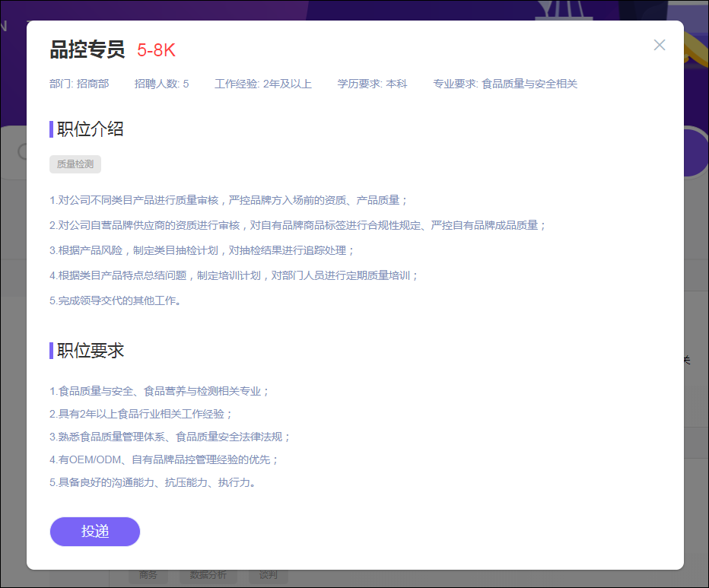Click the 职位介绍 section heading

click(x=91, y=129)
